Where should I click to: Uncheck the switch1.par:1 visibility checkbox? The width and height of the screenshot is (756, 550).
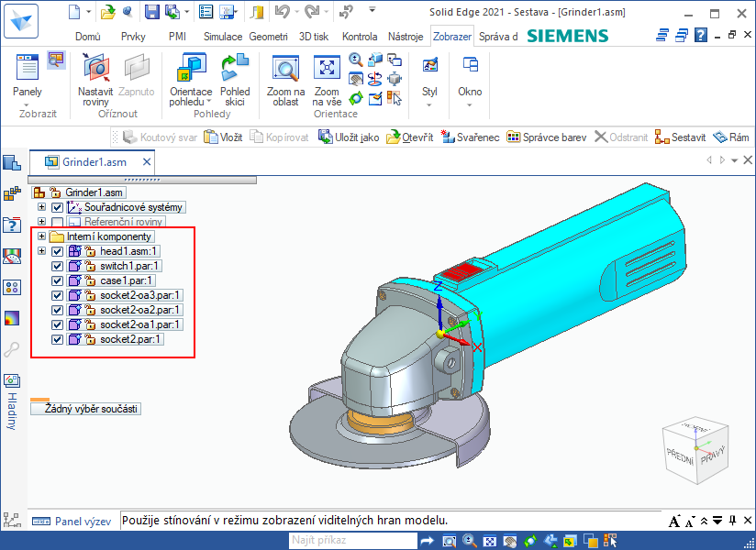click(x=58, y=266)
